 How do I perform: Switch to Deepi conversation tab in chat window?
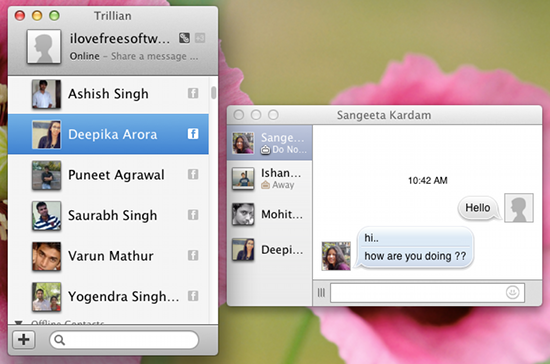click(269, 250)
